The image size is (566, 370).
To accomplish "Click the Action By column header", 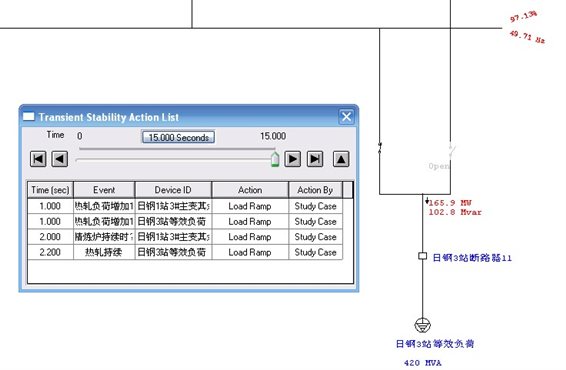I will [315, 190].
